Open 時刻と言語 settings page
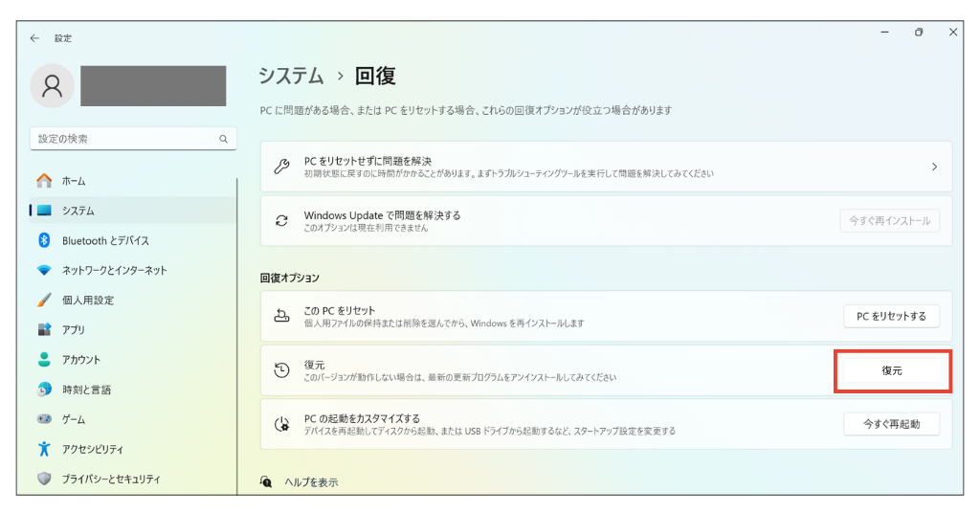 (x=133, y=390)
